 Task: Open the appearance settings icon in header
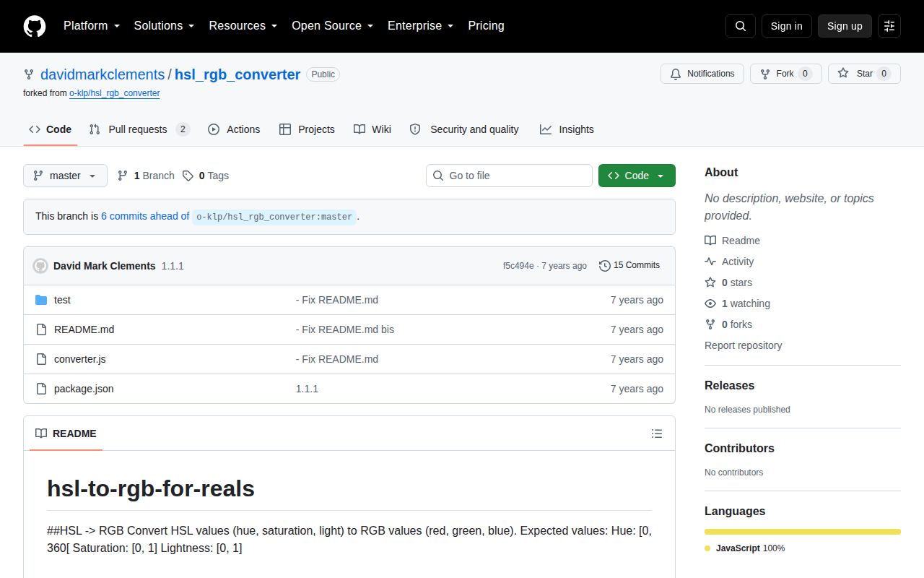point(889,26)
